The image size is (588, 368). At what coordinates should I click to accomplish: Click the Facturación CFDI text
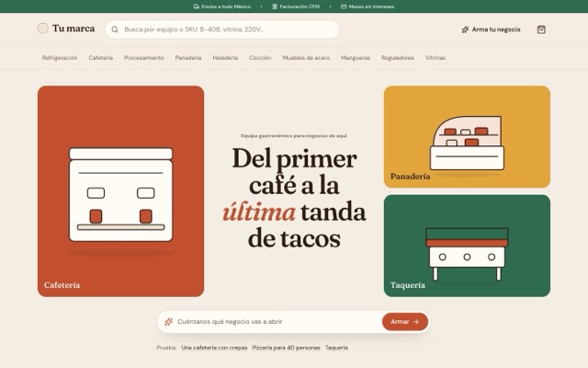[x=300, y=6]
